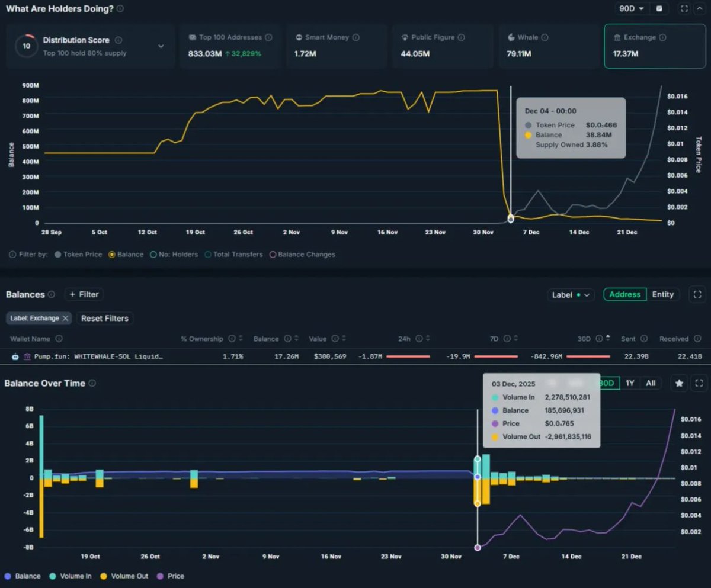The image size is (711, 588).
Task: Expand the Distribution Score chevron
Action: (x=160, y=46)
